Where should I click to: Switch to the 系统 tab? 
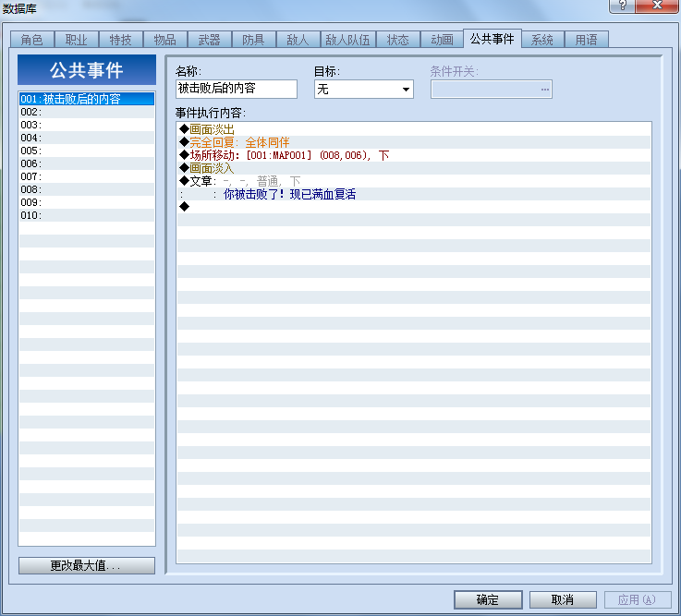[542, 40]
